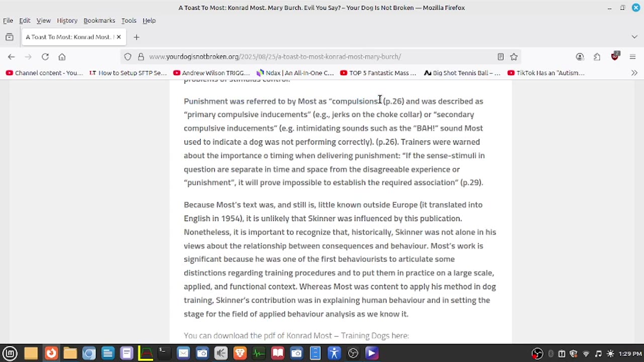The height and width of the screenshot is (362, 644).
Task: Open Channel content YouTube bookmark
Action: click(x=44, y=73)
